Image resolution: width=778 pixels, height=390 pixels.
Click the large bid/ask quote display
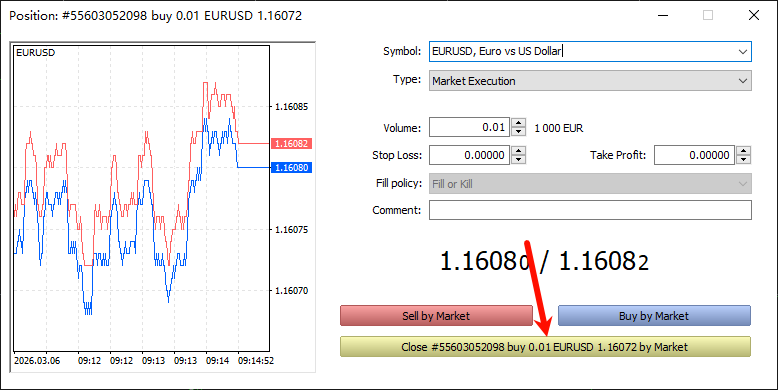544,260
